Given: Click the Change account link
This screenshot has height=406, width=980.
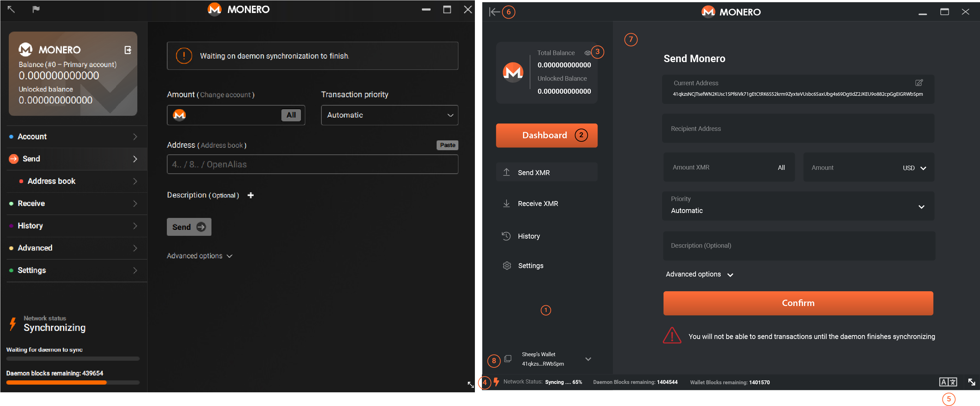Looking at the screenshot, I should (x=225, y=95).
